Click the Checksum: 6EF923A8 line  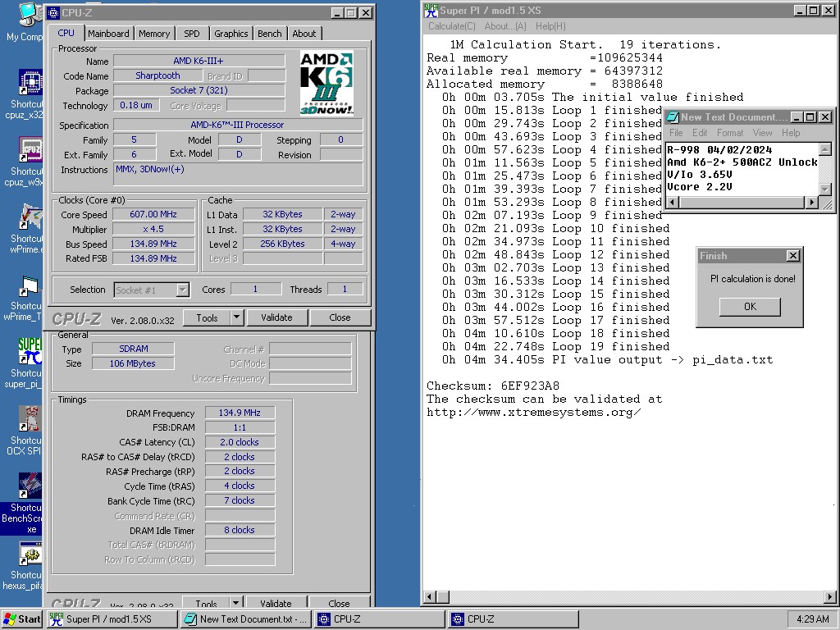[x=493, y=386]
